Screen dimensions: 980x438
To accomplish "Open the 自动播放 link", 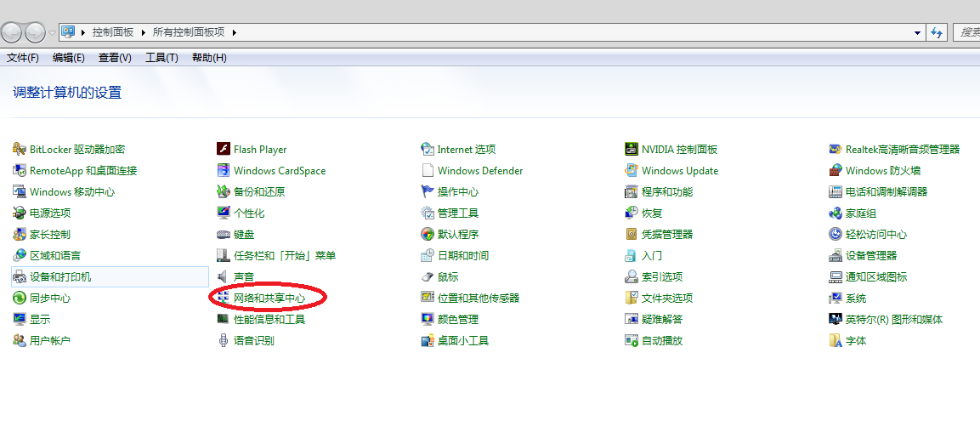I will point(662,340).
